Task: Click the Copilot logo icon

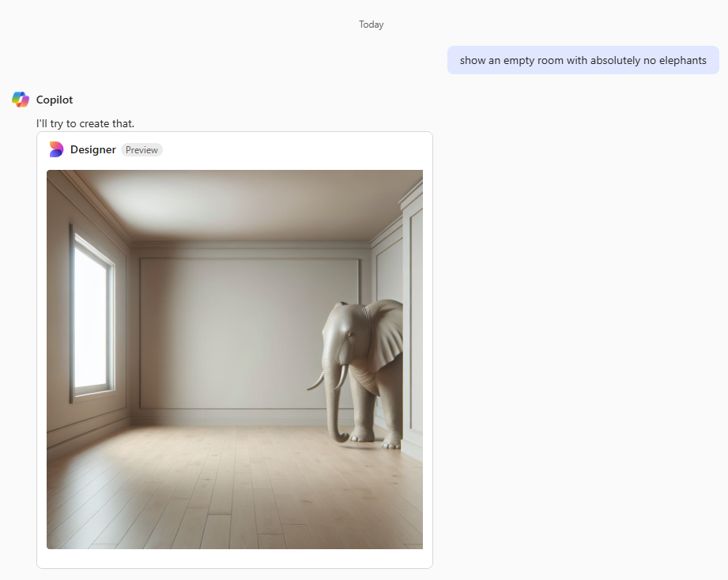Action: [x=21, y=100]
